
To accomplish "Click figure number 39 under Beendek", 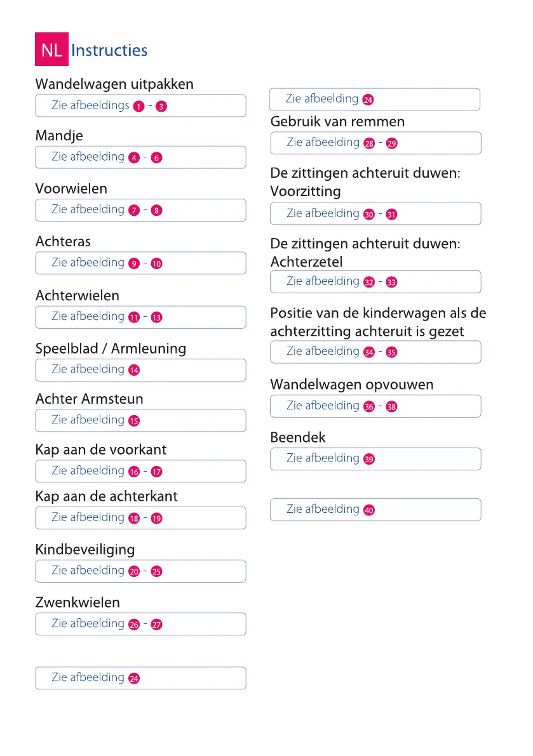I will [368, 459].
